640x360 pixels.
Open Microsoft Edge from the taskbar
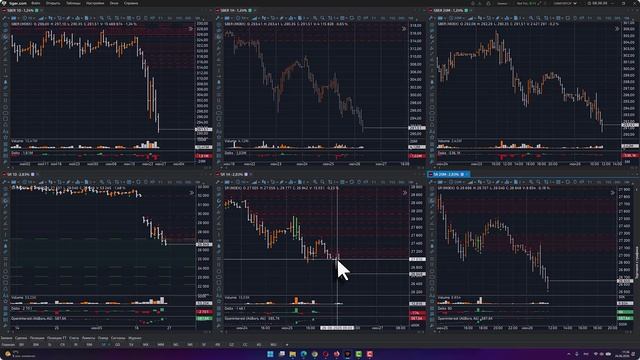(304, 353)
